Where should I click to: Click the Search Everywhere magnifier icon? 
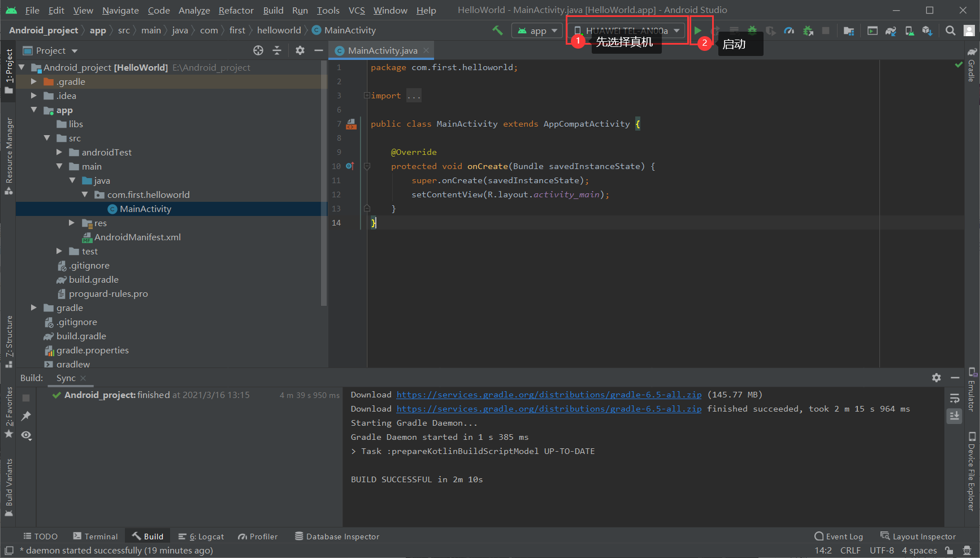[950, 31]
